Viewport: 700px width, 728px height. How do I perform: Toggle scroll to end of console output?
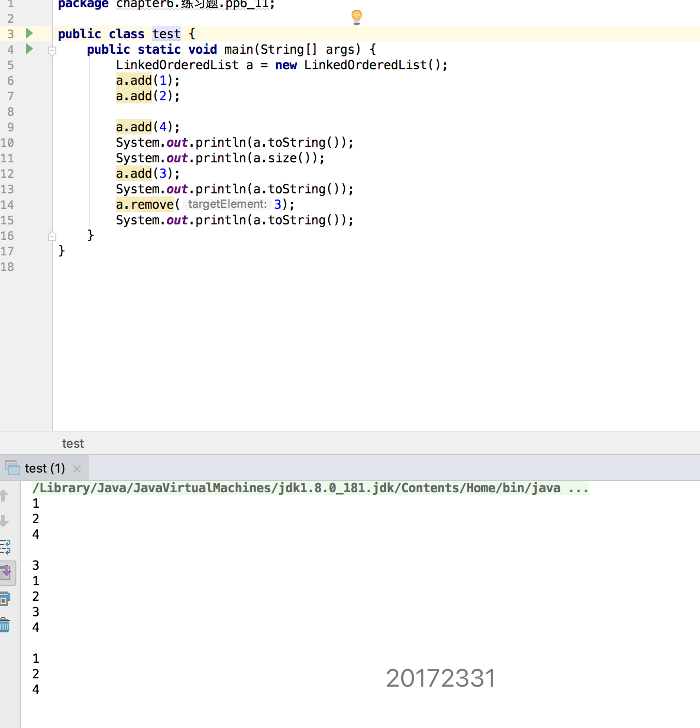(x=6, y=572)
